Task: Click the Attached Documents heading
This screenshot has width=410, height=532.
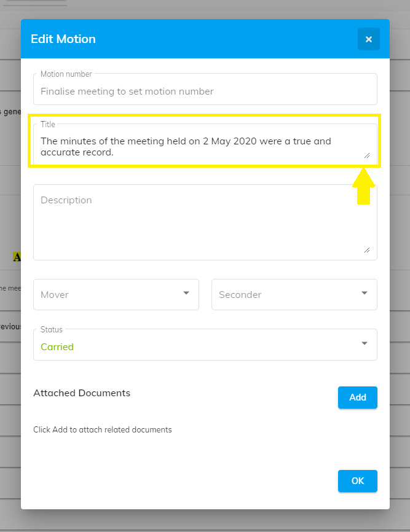Action: point(82,393)
